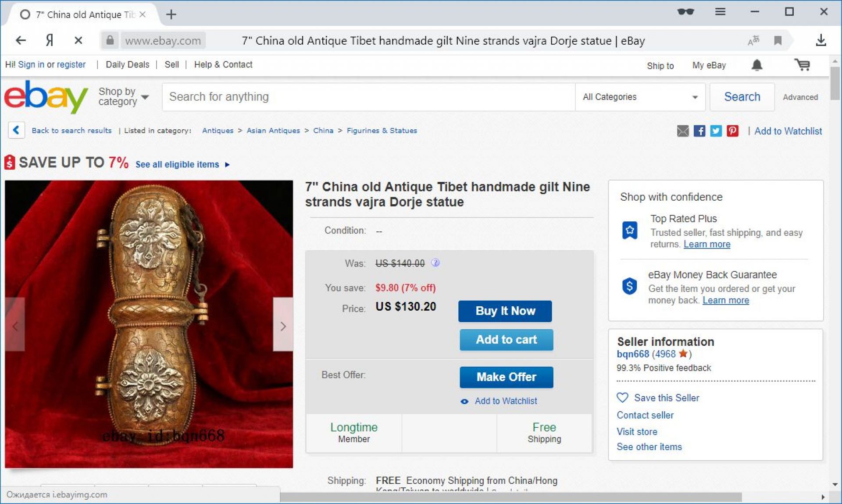Enable browser incognito glasses mode
Screen dimensions: 842x504
(685, 12)
